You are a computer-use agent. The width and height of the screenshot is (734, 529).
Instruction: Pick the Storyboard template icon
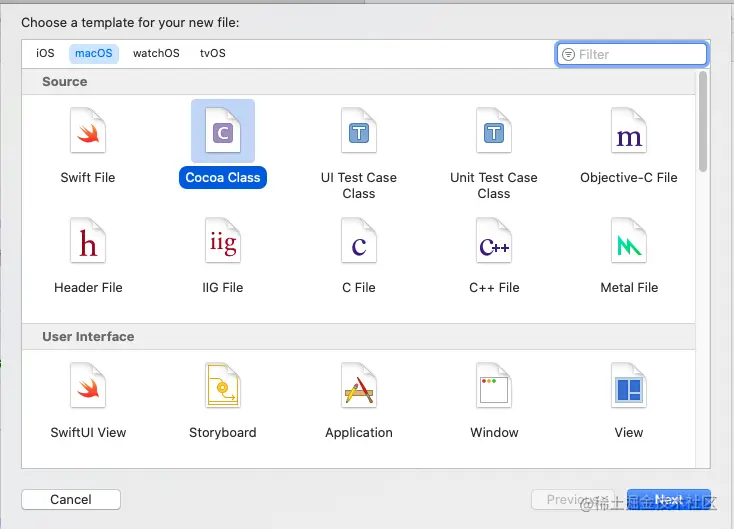pos(223,385)
